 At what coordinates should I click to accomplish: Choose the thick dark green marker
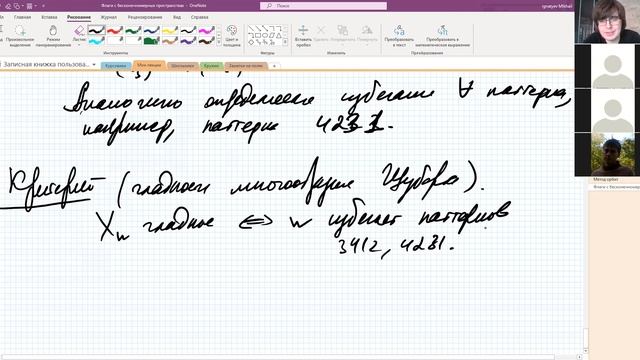click(x=151, y=40)
